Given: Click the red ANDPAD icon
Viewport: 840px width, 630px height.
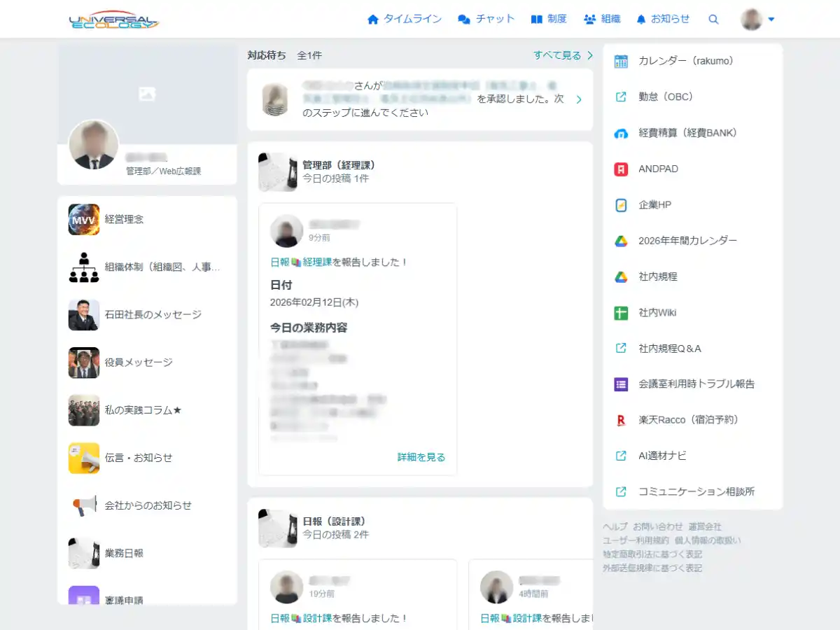Looking at the screenshot, I should click(621, 169).
